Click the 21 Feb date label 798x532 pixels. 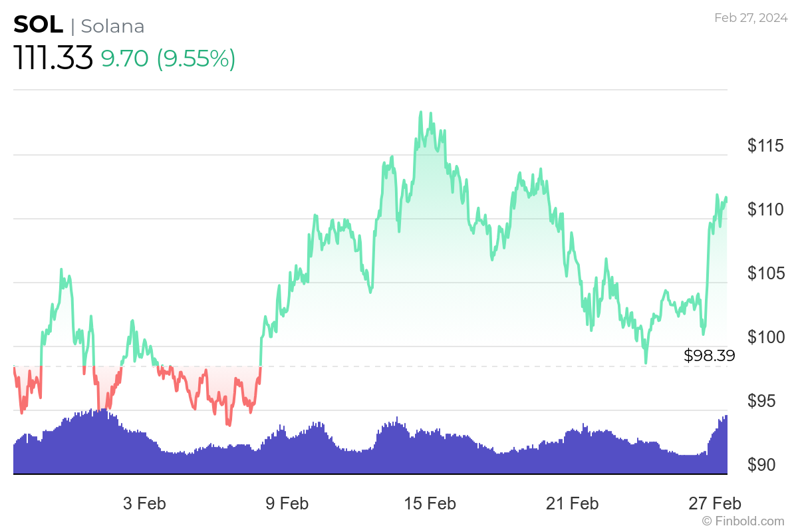click(x=573, y=503)
